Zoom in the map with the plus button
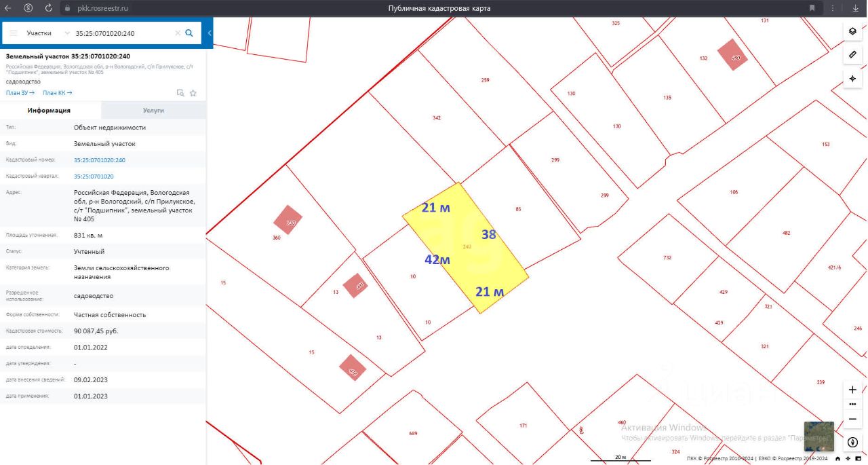Viewport: 868px width, 465px height. coord(852,390)
